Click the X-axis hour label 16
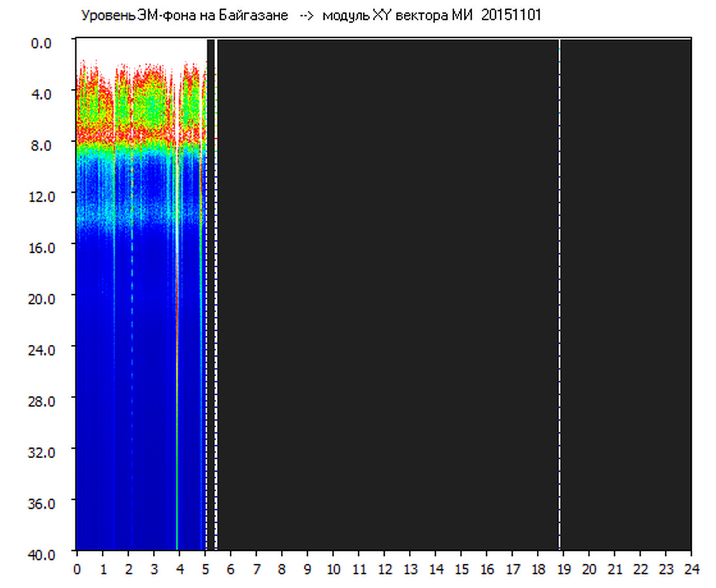Viewport: 716px width, 588px height. click(x=487, y=569)
